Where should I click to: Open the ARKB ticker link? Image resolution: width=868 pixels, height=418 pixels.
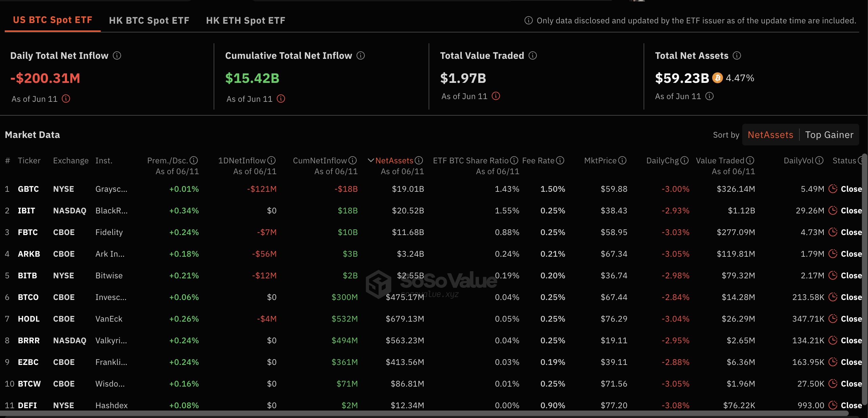click(29, 254)
